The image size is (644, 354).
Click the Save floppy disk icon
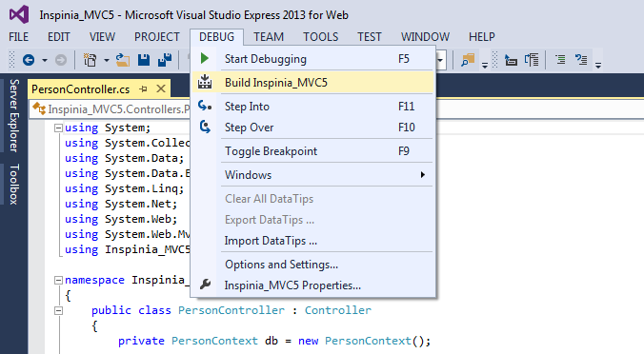[x=143, y=60]
